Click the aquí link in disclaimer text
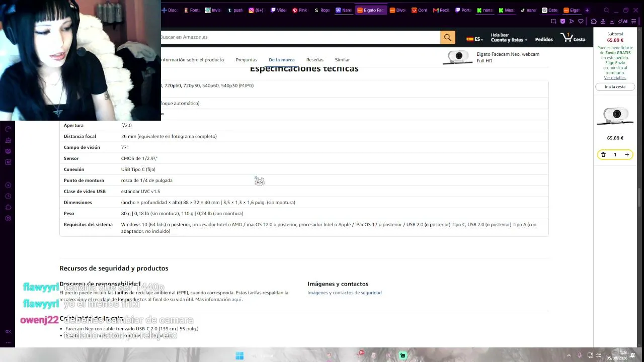This screenshot has width=644, height=362. tap(236, 300)
